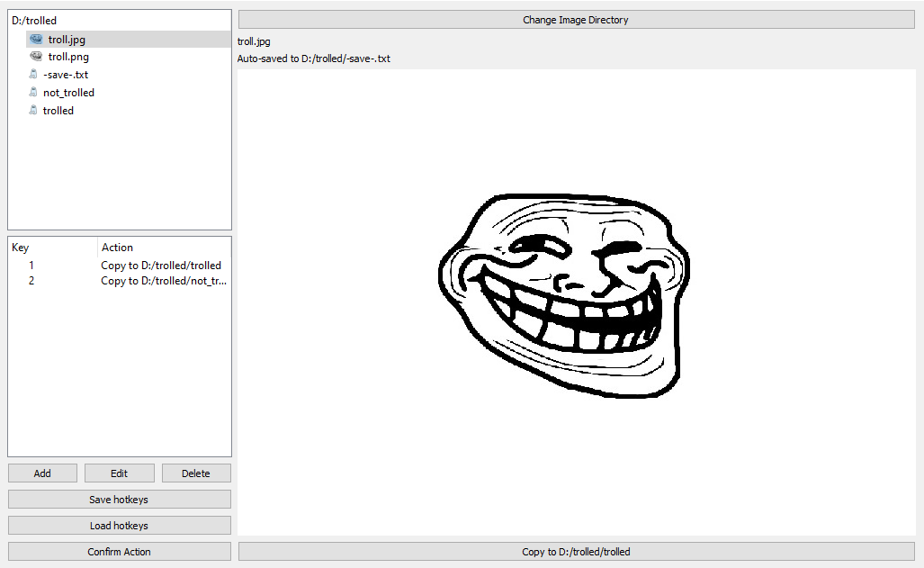This screenshot has height=568, width=924.
Task: Click the Key column header
Action: coord(52,248)
